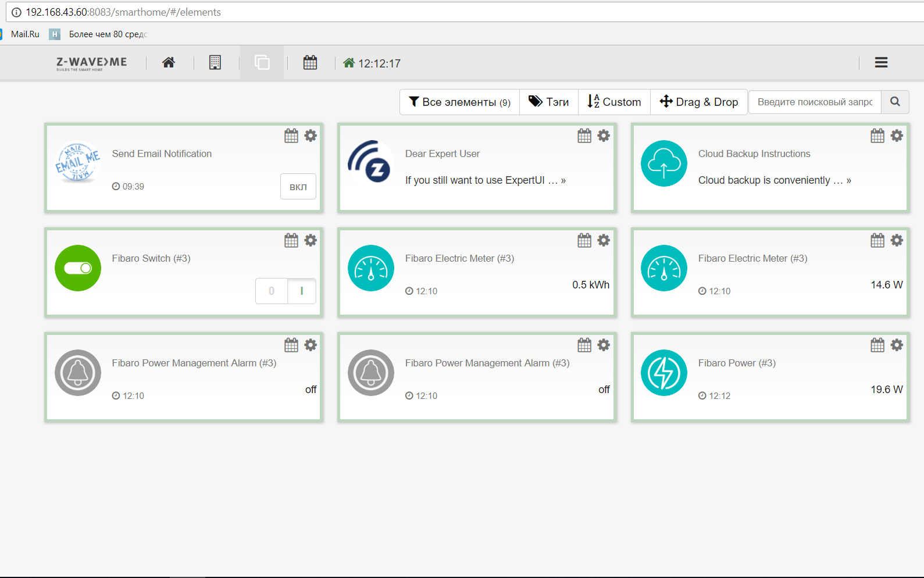Click the Fibaro Power lightning bolt icon
Image resolution: width=924 pixels, height=578 pixels.
pos(664,373)
